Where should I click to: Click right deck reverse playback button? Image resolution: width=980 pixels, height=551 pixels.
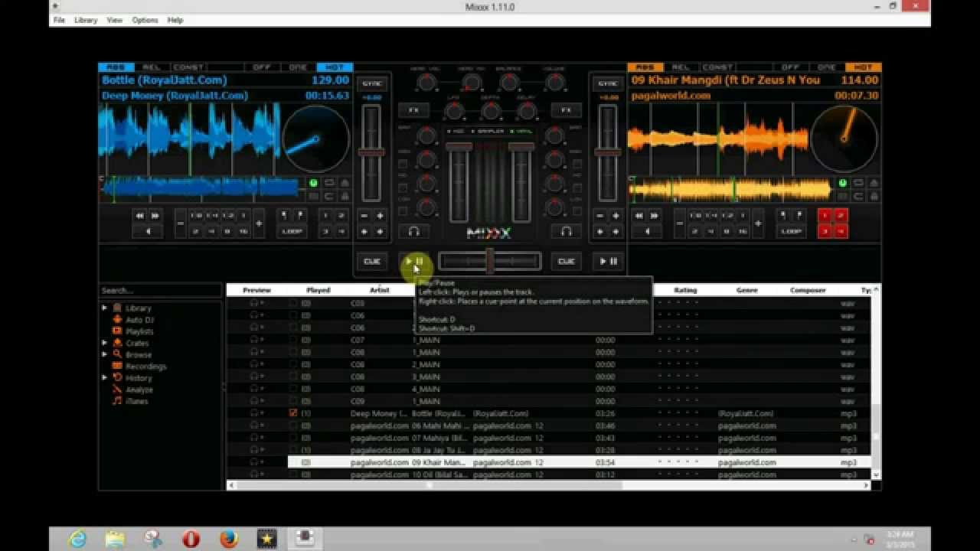647,231
